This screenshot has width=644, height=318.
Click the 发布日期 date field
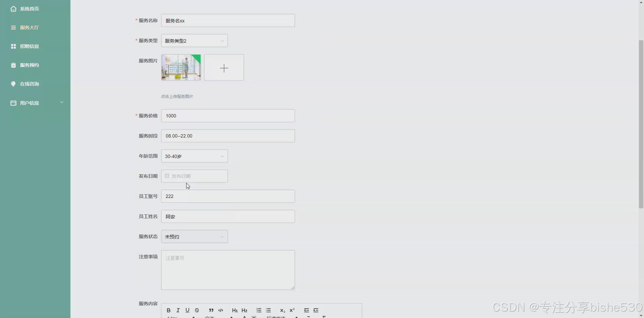tap(195, 176)
